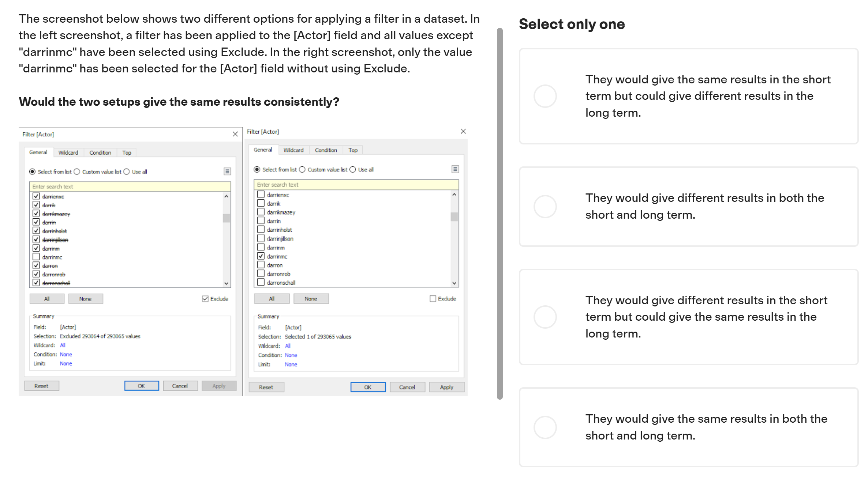The image size is (868, 479).
Task: Click left list scrollbar thumb
Action: coord(227,218)
